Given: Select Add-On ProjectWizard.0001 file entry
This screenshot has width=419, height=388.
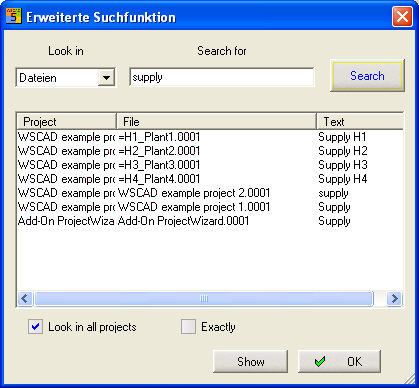Looking at the screenshot, I should (x=183, y=221).
